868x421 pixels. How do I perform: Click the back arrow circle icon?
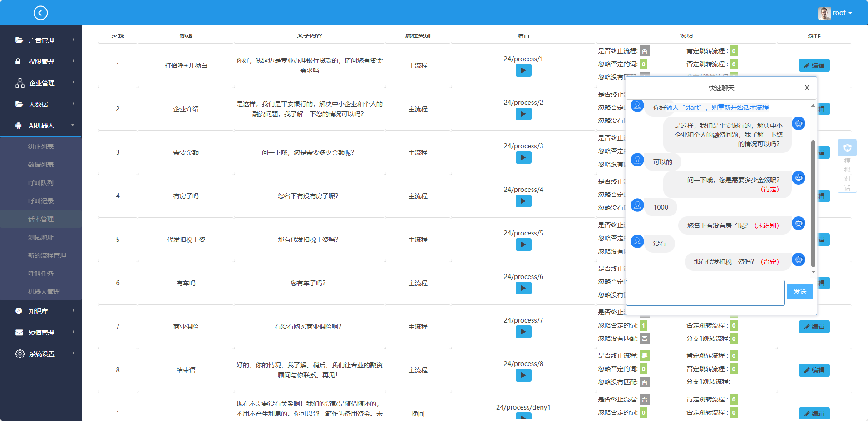coord(40,13)
